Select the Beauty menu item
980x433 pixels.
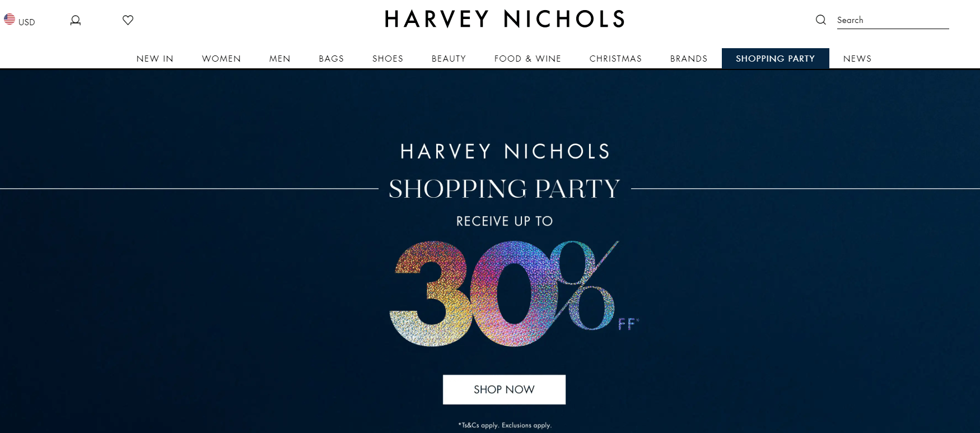[449, 59]
